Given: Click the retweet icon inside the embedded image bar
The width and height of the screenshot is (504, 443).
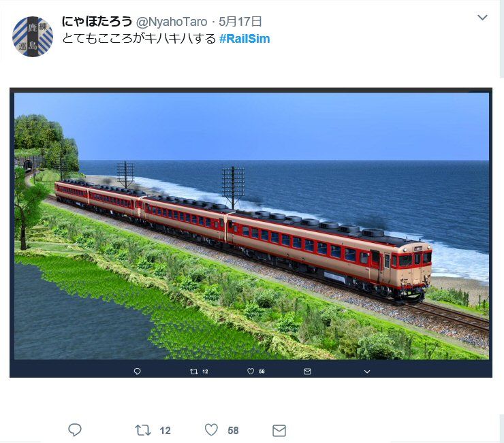Looking at the screenshot, I should pyautogui.click(x=193, y=372).
